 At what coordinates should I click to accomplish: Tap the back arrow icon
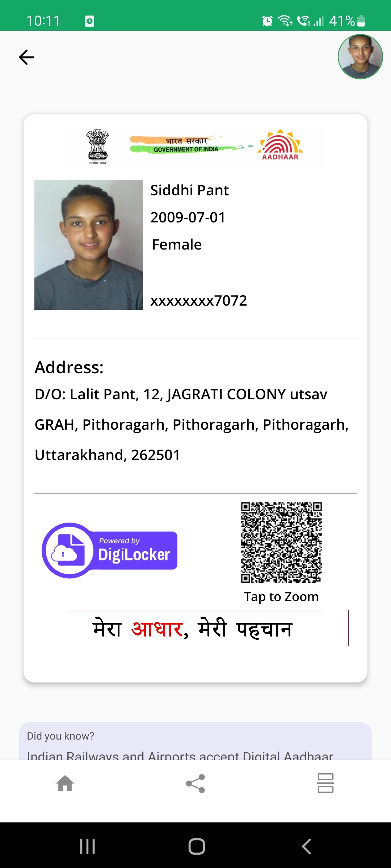point(26,58)
